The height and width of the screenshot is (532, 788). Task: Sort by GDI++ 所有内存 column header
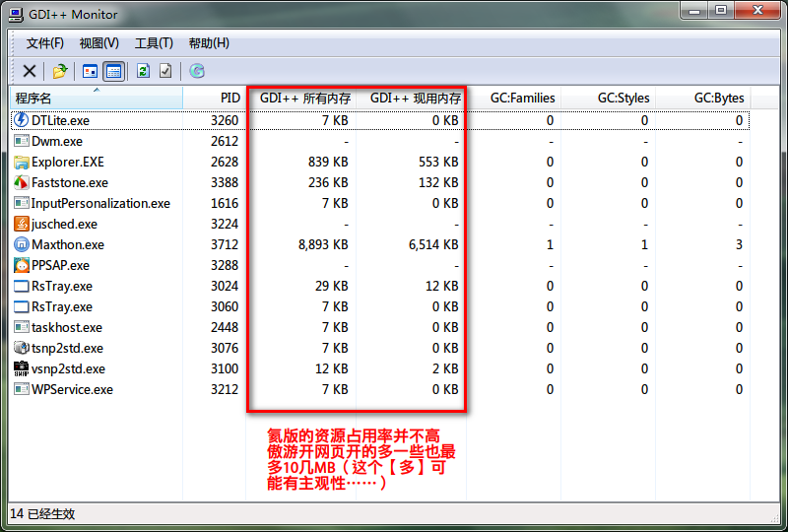(x=301, y=98)
